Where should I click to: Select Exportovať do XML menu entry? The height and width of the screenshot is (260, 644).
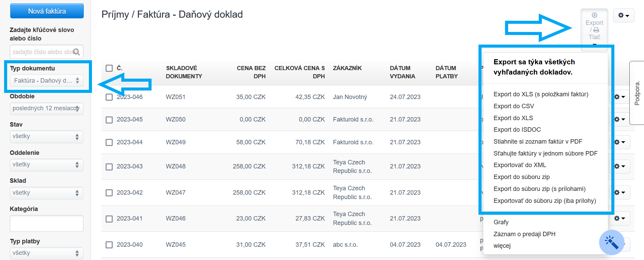click(520, 165)
